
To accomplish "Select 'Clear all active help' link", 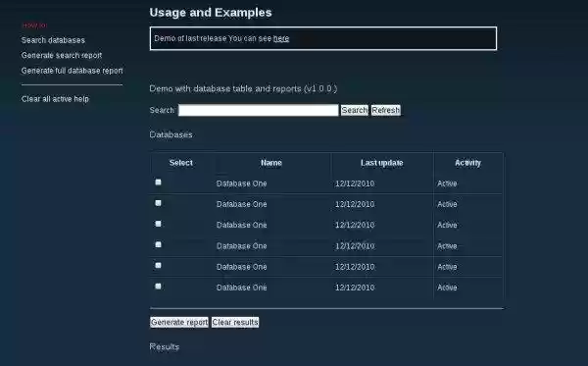I will [x=55, y=99].
